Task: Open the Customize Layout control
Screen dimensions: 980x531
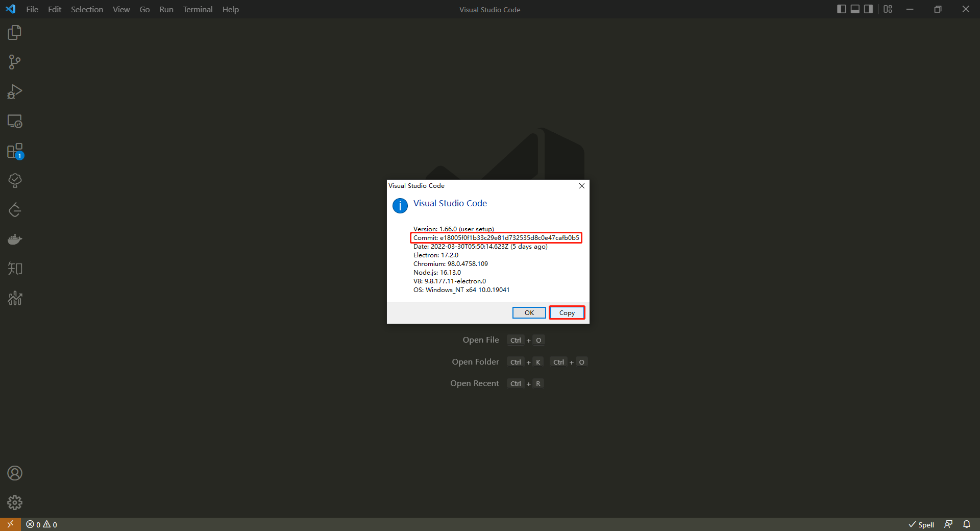Action: click(x=888, y=9)
